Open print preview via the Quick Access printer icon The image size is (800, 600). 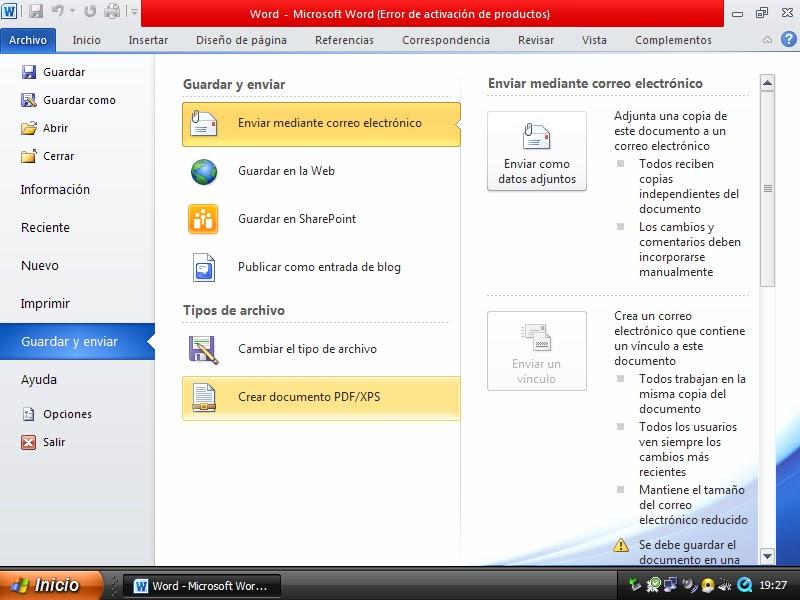111,10
